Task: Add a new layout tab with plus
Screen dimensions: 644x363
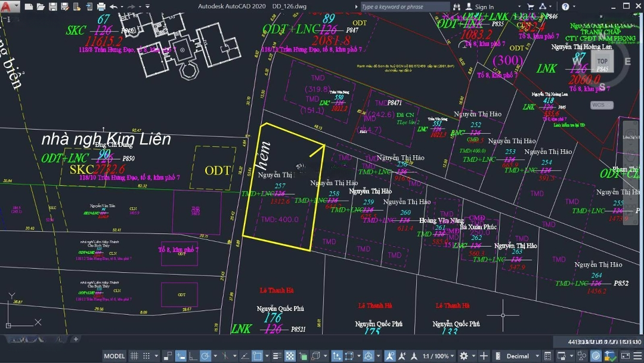Action: tap(76, 339)
